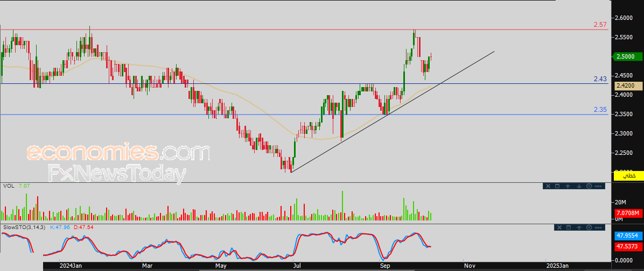Click the red 7.0708M volume tag

coord(629,213)
